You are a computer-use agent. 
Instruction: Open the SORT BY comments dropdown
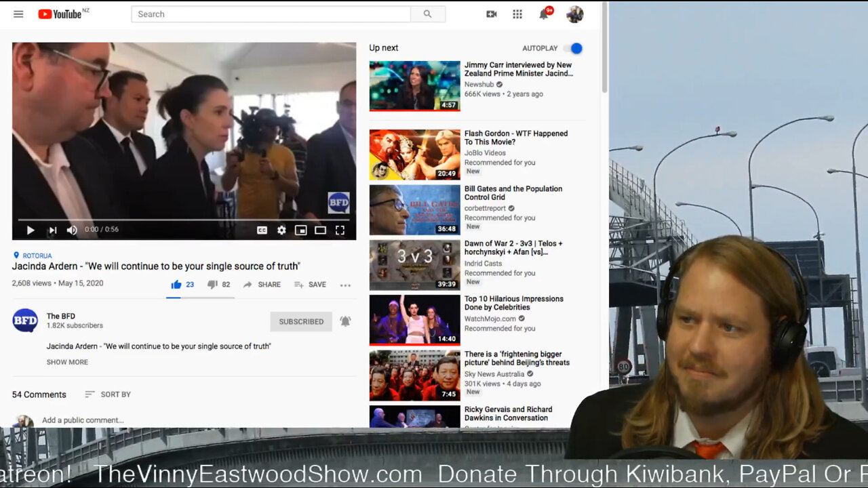pos(108,394)
